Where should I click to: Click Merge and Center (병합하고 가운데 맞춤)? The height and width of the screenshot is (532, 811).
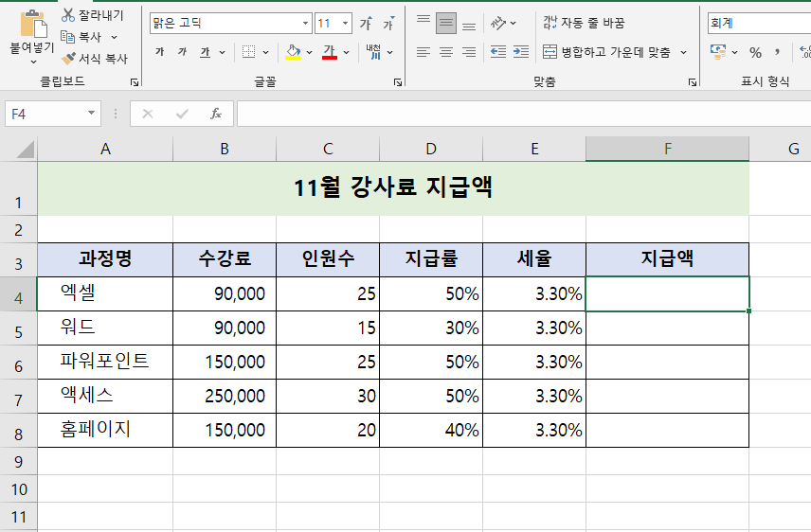606,52
